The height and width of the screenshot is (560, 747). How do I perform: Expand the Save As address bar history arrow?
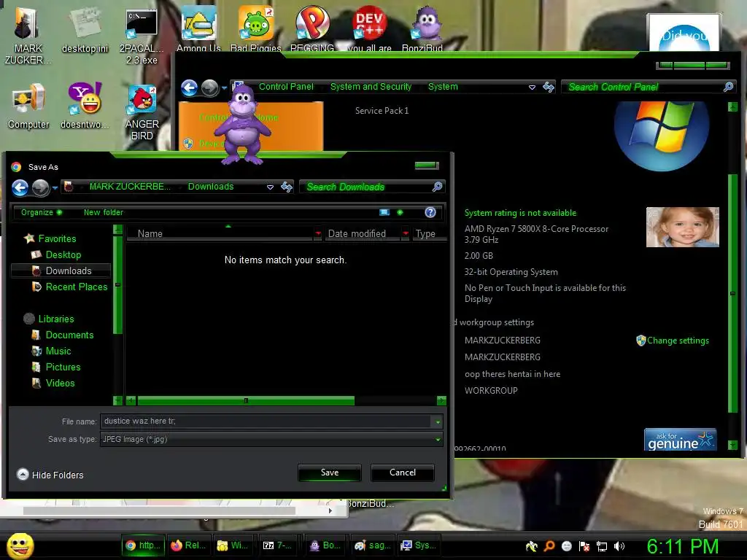click(270, 187)
